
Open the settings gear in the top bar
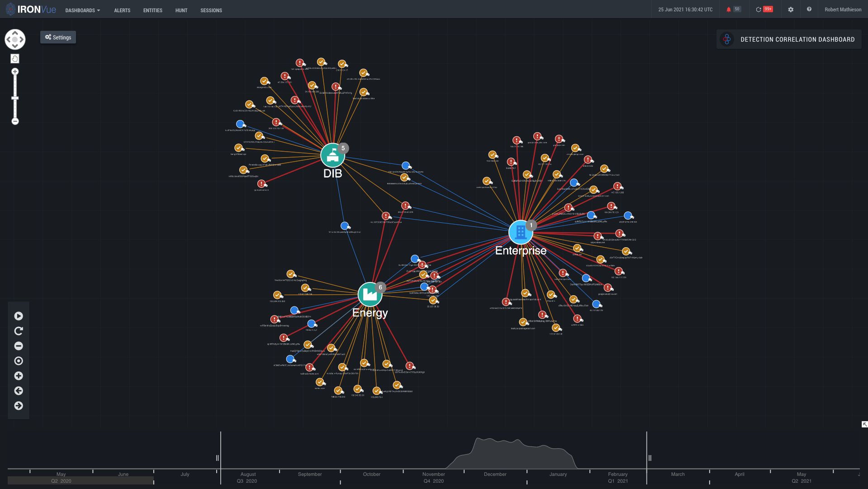pos(791,9)
